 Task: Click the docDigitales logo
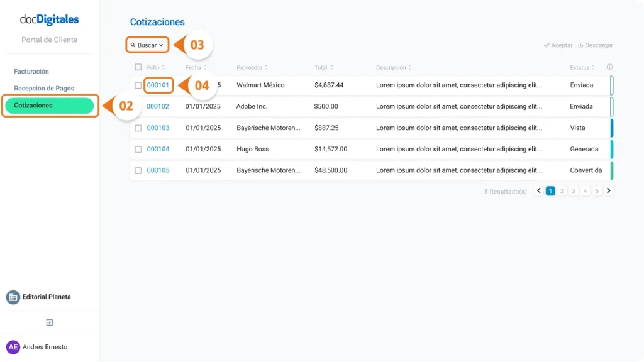[x=49, y=19]
